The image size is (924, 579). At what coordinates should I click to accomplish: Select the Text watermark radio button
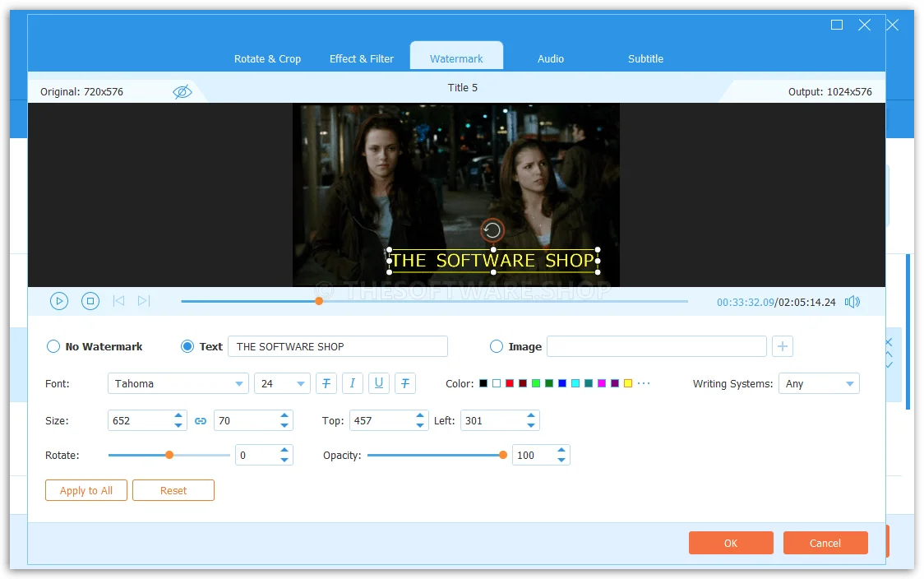coord(187,347)
